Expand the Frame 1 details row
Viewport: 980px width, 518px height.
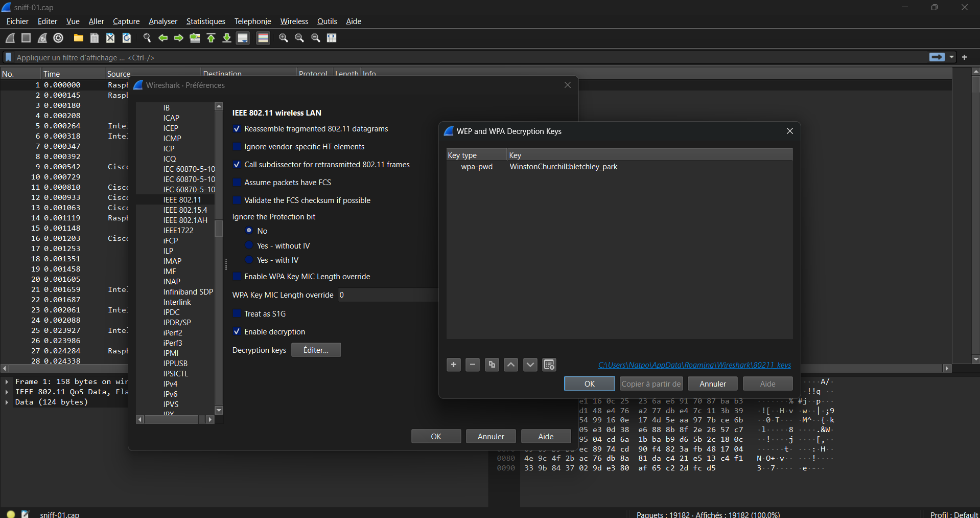7,381
